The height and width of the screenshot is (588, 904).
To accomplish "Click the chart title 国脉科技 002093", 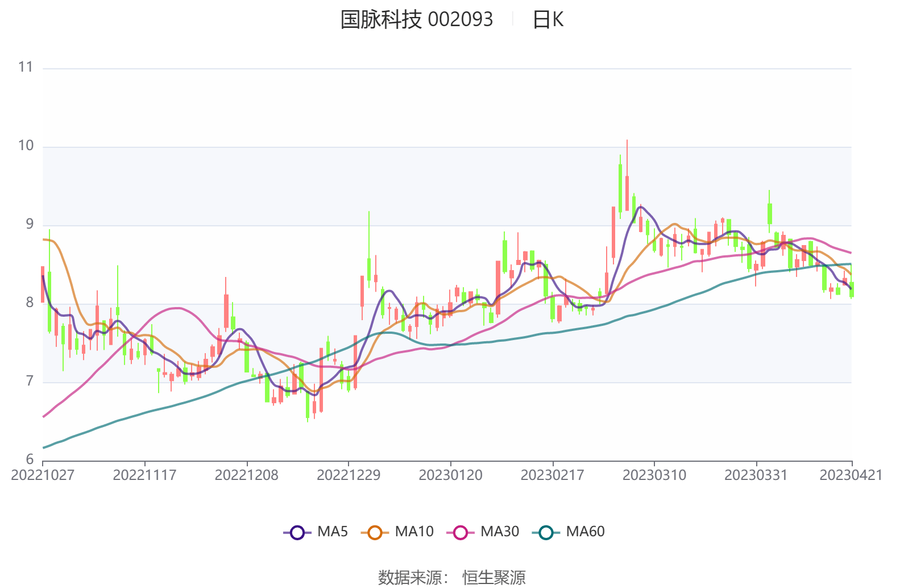I will tap(417, 19).
